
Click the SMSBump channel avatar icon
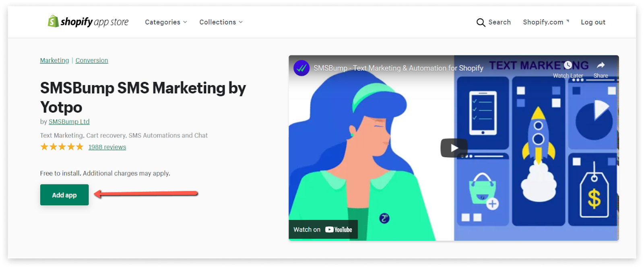point(301,68)
